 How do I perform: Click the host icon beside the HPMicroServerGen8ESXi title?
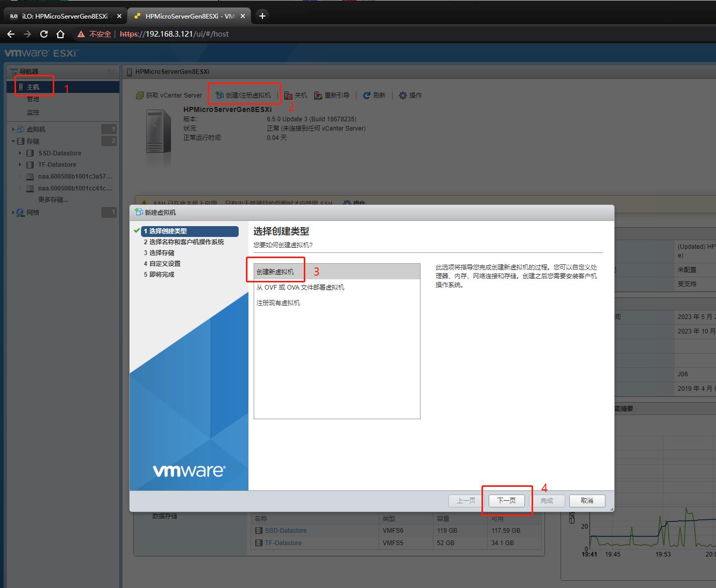click(130, 72)
